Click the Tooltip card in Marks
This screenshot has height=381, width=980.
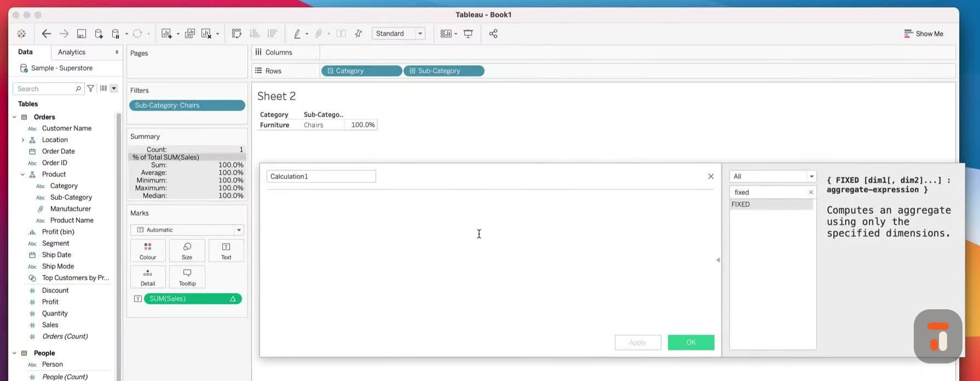coord(187,278)
